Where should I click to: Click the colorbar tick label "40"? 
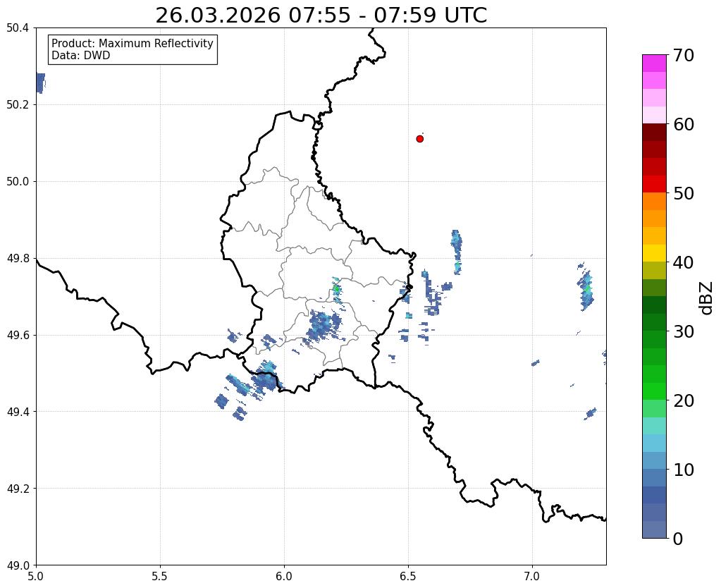tap(684, 262)
